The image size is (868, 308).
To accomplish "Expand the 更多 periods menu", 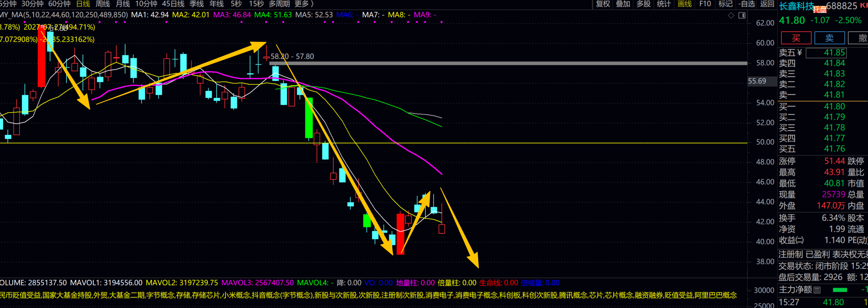I will pyautogui.click(x=304, y=4).
